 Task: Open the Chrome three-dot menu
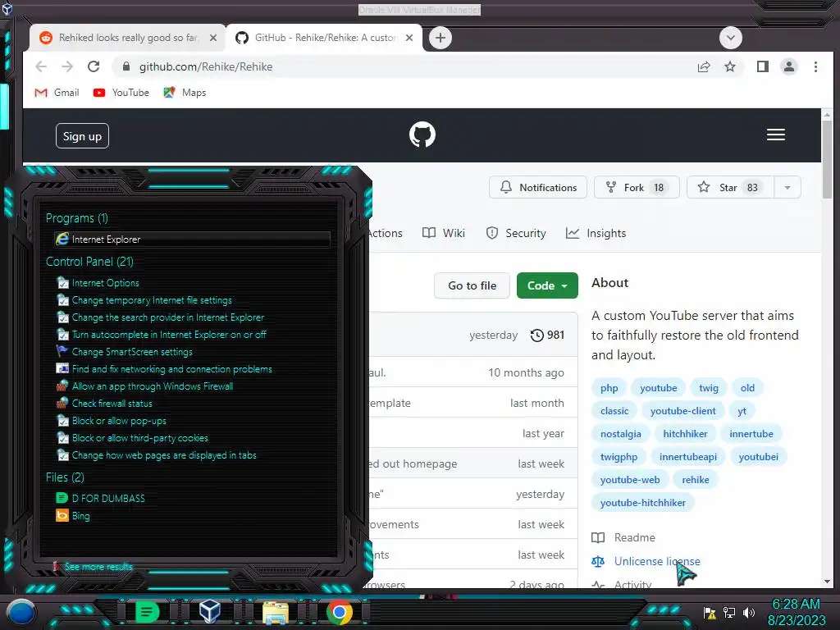coord(815,66)
